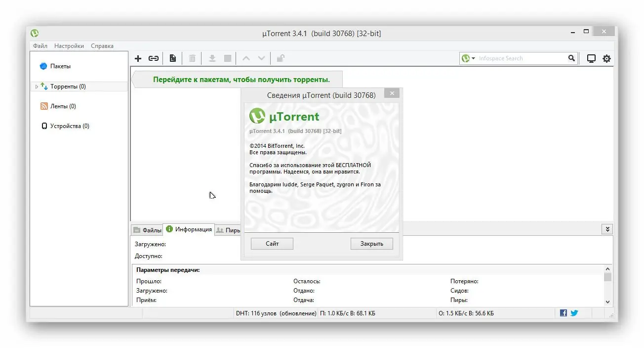This screenshot has width=644, height=348.
Task: Add a torrent with the plus icon
Action: 138,58
